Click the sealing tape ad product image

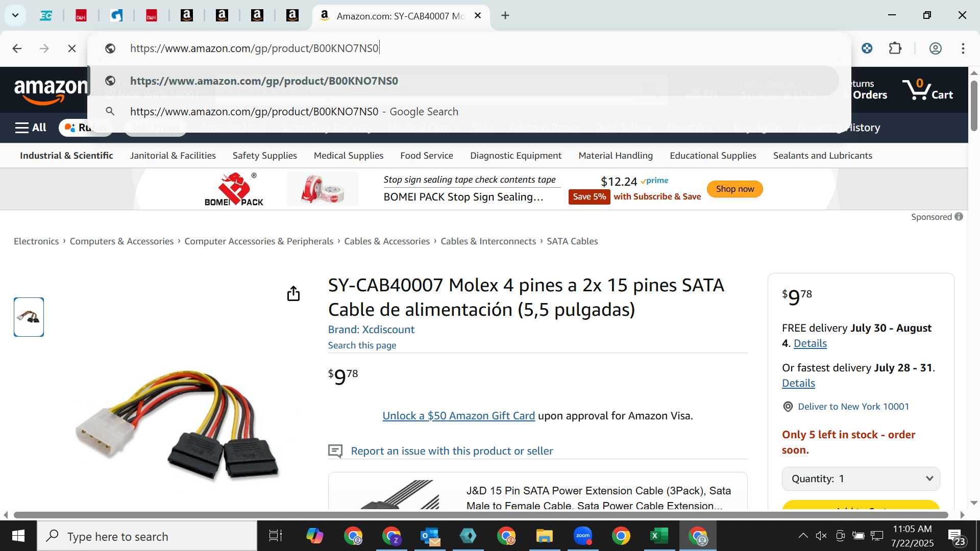323,189
